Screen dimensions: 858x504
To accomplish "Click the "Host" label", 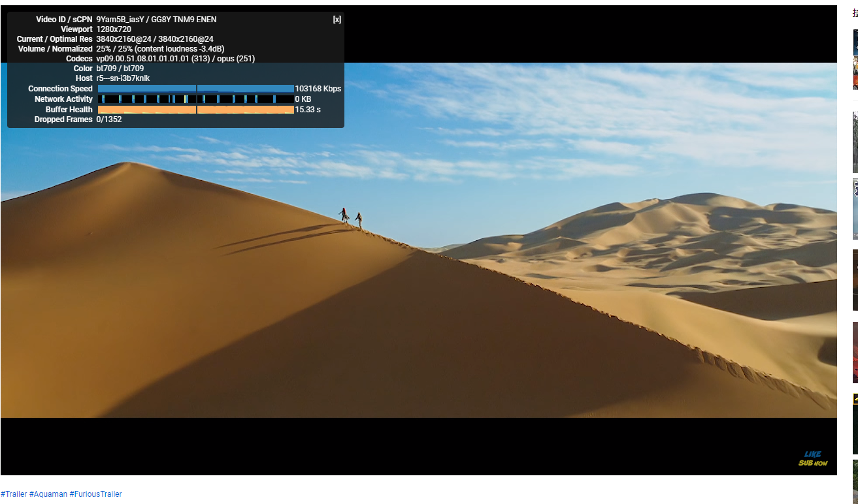I will [84, 78].
